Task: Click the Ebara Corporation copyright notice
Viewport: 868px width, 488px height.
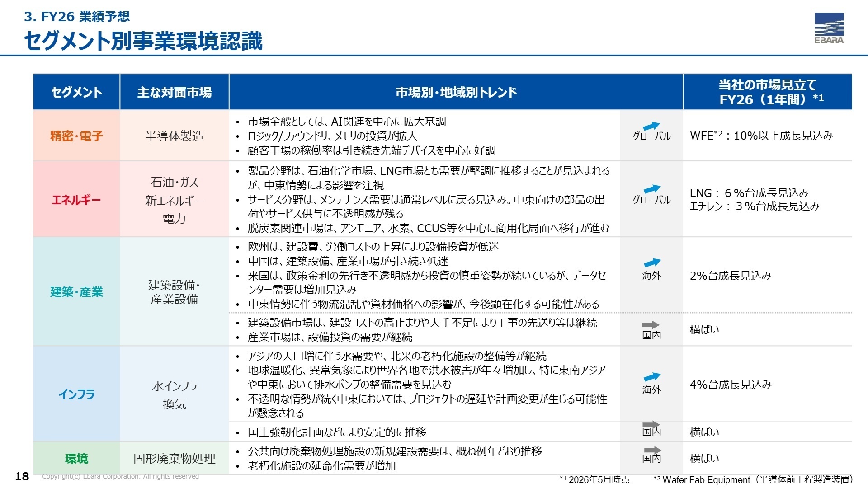Action: point(120,476)
